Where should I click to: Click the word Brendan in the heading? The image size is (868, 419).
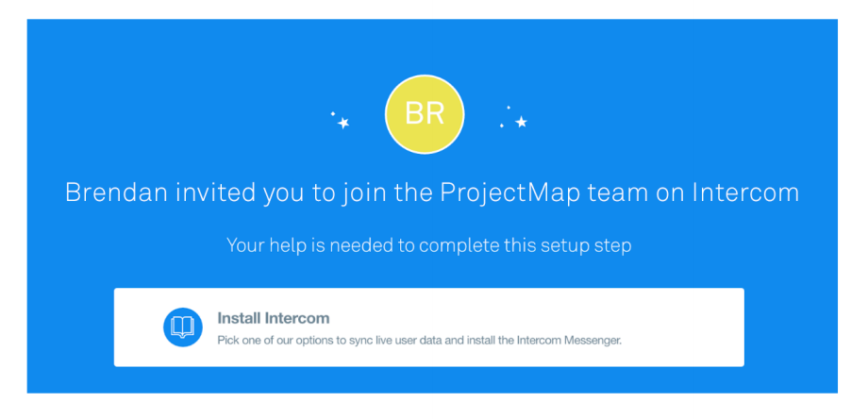(x=117, y=193)
